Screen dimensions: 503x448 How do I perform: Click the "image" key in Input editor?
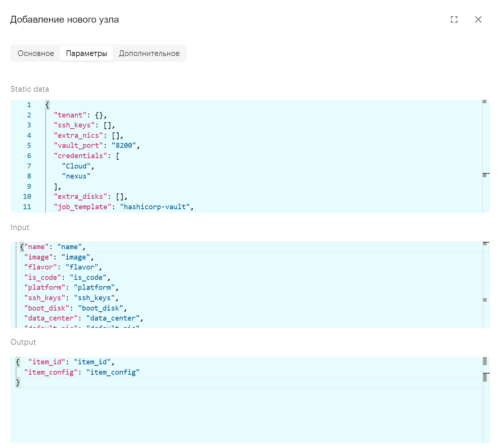(x=38, y=257)
